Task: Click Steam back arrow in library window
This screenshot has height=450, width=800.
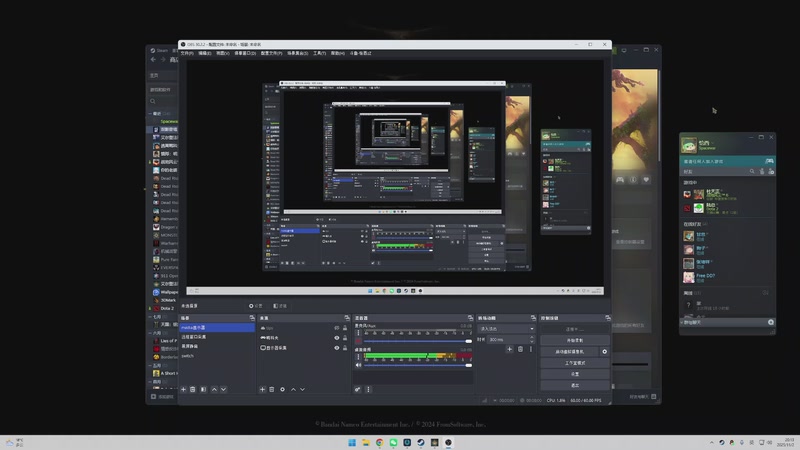Action: coord(153,60)
